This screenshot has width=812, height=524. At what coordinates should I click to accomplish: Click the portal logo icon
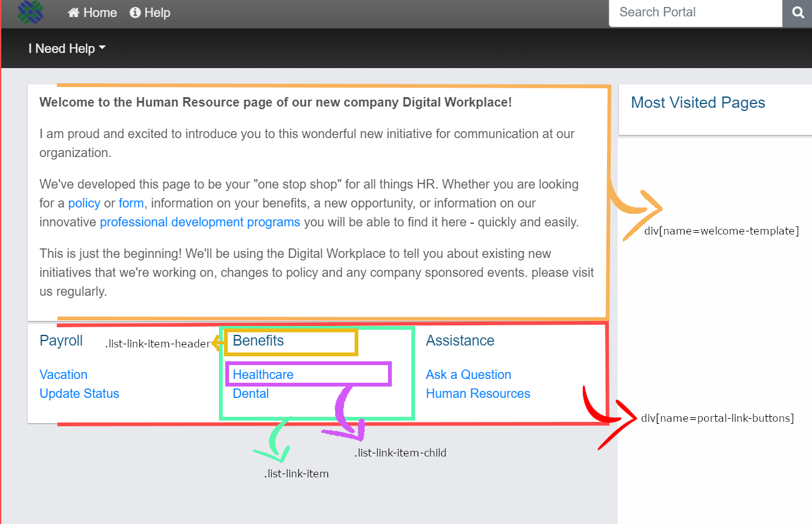click(x=30, y=11)
